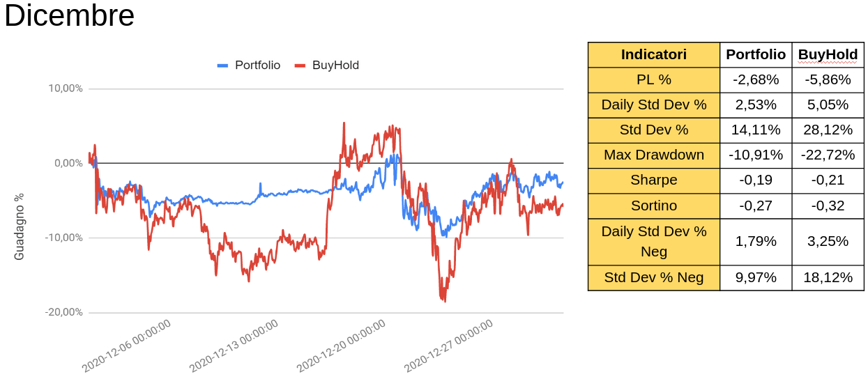
Task: Click the 2020-12-27 date axis label
Action: (449, 345)
